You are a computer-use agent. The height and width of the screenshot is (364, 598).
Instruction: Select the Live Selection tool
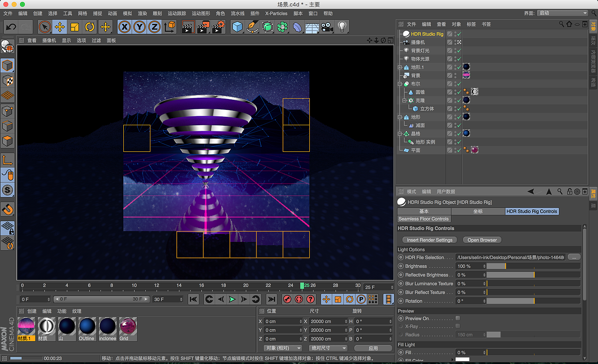click(44, 27)
